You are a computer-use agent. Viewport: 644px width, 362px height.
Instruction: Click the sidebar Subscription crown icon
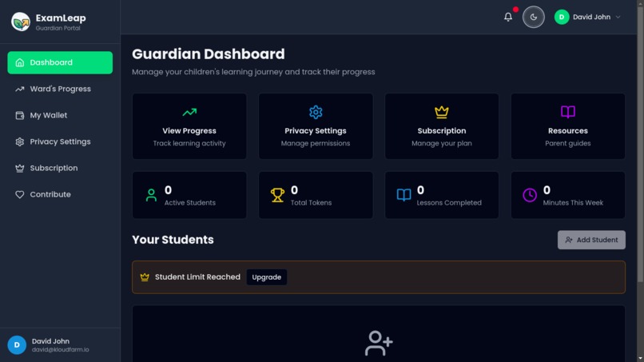(20, 168)
